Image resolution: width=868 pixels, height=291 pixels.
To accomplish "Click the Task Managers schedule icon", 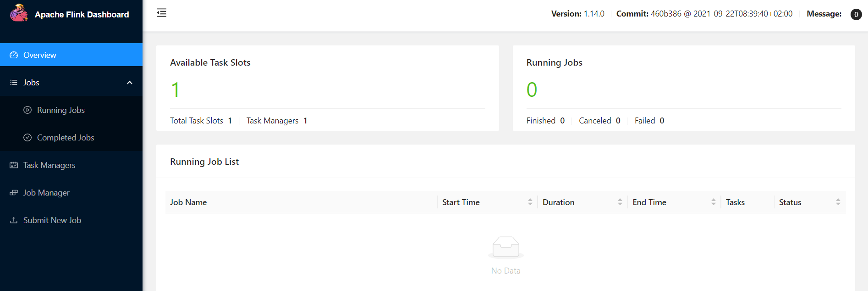I will pyautogui.click(x=14, y=165).
